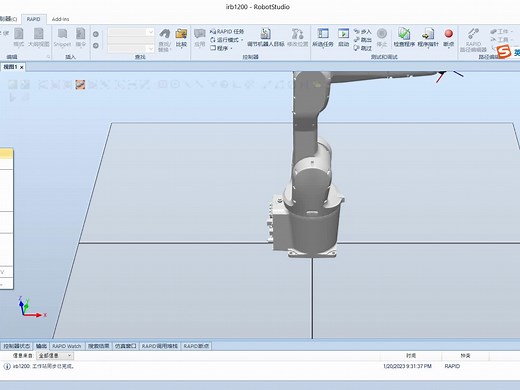Image resolution: width=520 pixels, height=390 pixels.
Task: Open the Selected Tasks button
Action: coord(323,37)
